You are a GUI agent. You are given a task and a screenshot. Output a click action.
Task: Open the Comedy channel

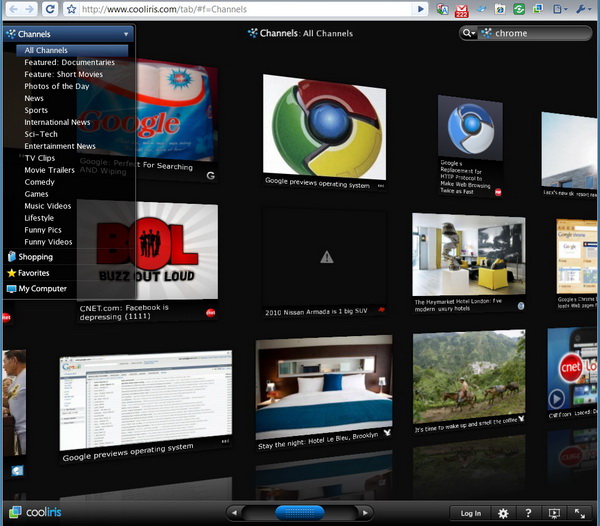coord(39,182)
